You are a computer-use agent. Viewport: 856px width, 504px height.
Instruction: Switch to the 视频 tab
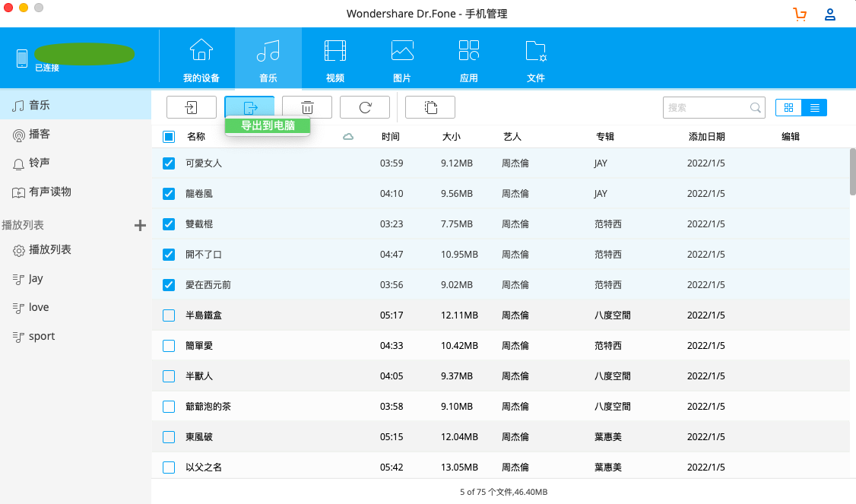tap(335, 59)
